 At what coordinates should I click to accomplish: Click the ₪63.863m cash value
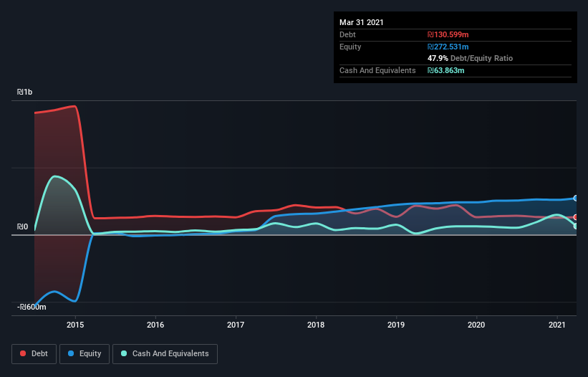[446, 70]
